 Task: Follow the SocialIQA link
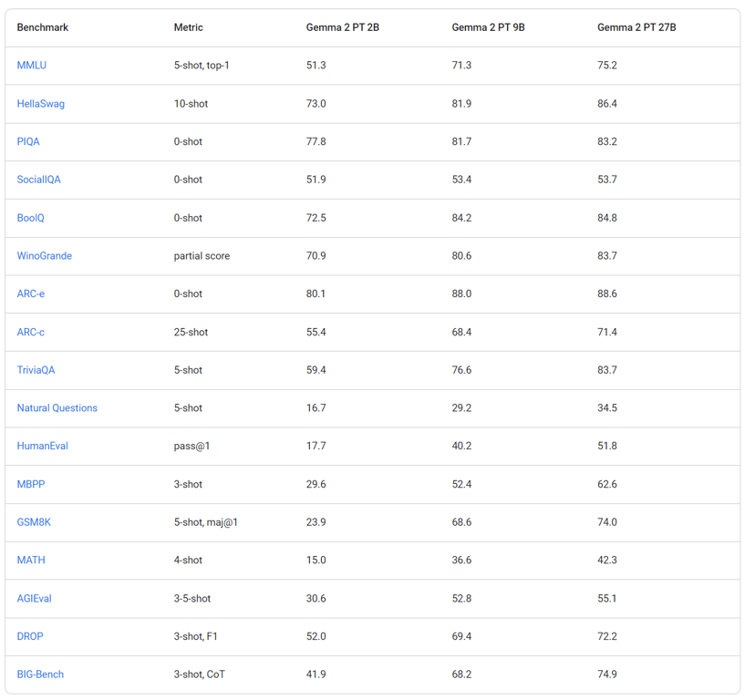point(39,180)
